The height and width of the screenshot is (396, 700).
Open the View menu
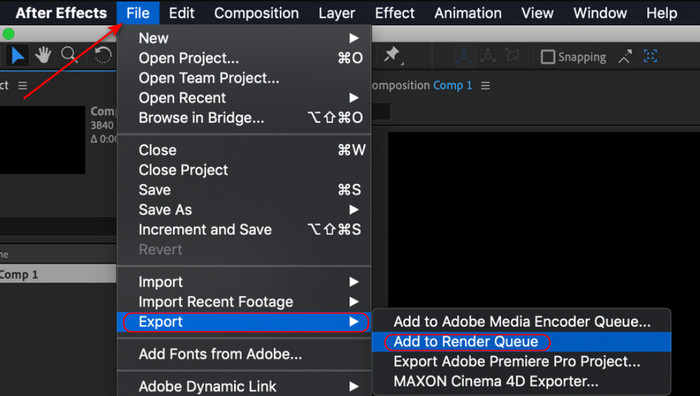(538, 13)
